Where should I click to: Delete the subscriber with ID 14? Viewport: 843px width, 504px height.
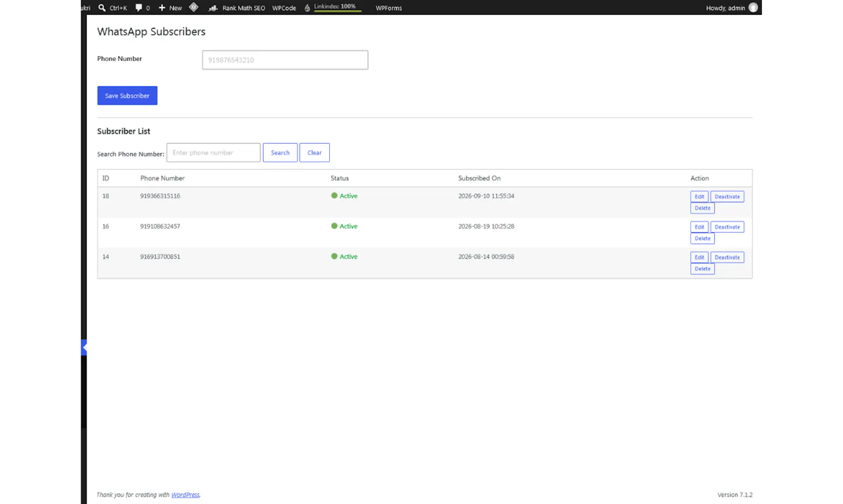coord(702,269)
